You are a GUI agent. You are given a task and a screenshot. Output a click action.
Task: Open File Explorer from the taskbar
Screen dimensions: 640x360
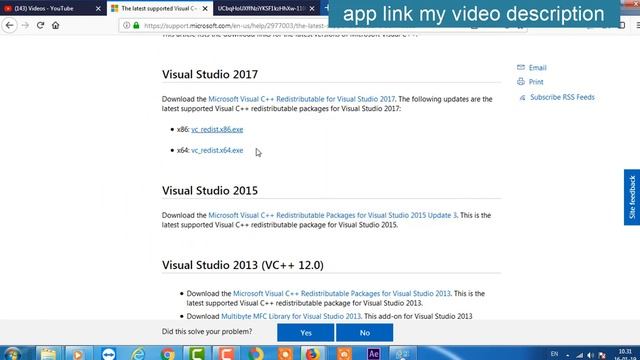pos(48,353)
